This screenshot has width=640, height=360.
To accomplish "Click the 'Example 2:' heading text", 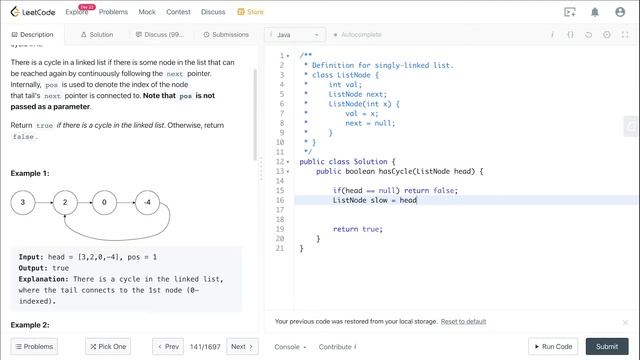I will tap(30, 325).
